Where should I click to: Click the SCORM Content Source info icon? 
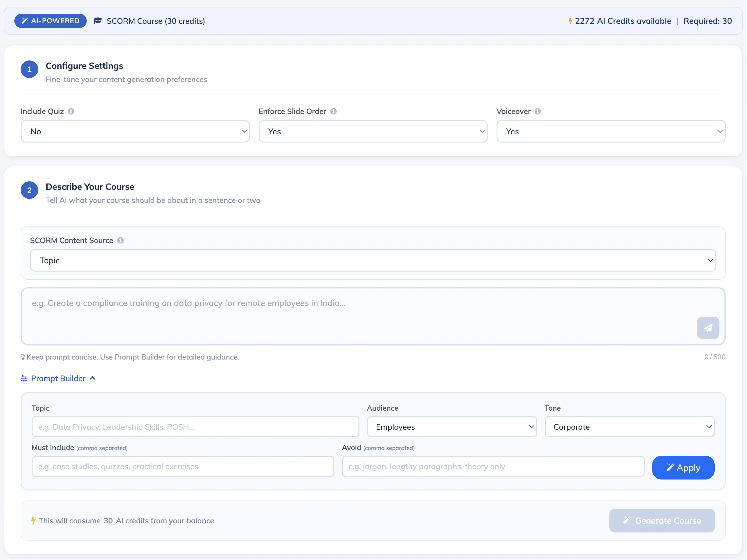click(120, 241)
